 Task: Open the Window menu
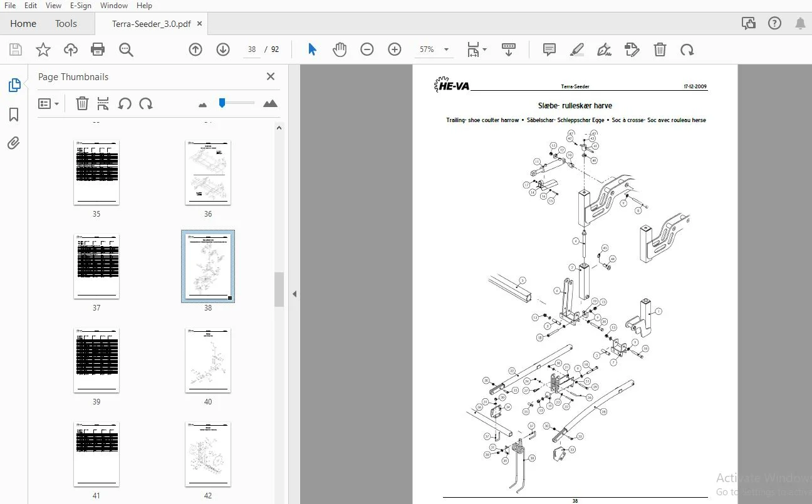coord(114,6)
